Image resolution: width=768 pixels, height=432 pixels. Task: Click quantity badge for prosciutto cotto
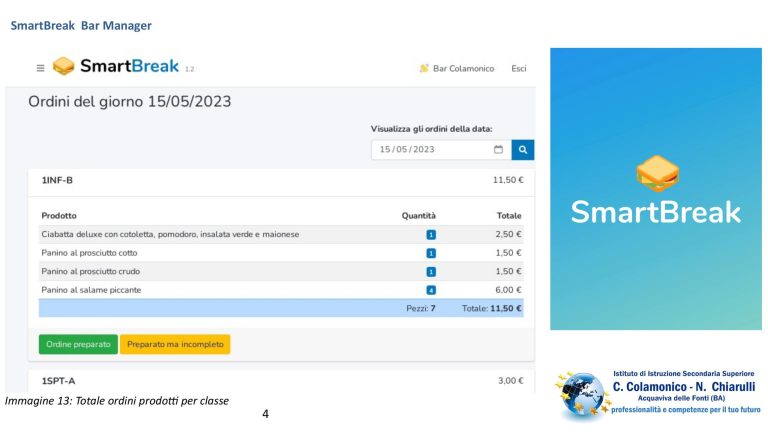(x=431, y=253)
